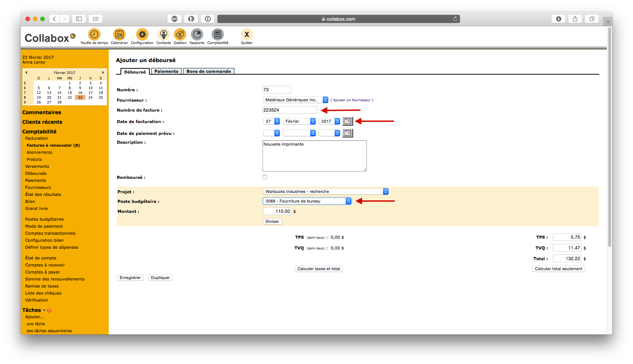The image size is (633, 364).
Task: Switch to the Bons de commande tab
Action: click(209, 71)
